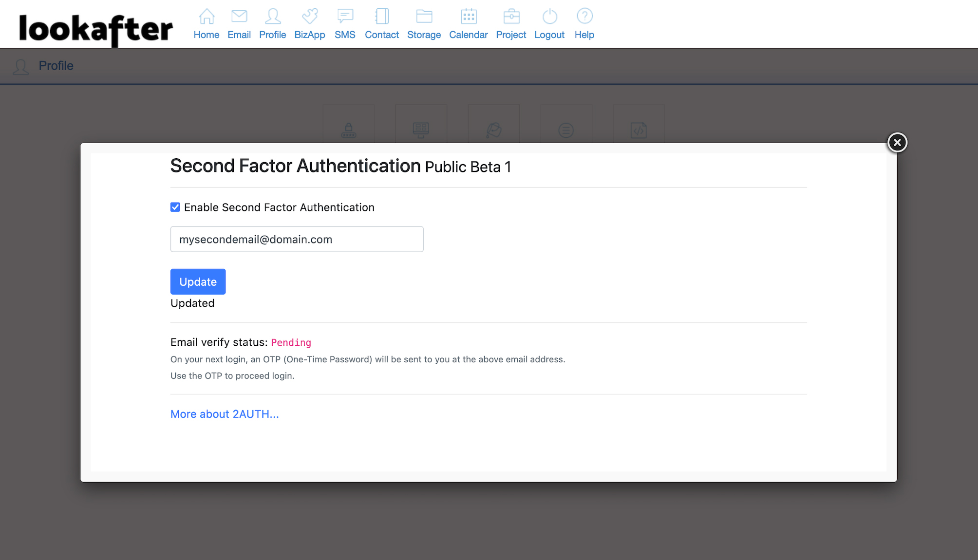978x560 pixels.
Task: Click the Profile person icon in navbar
Action: pyautogui.click(x=273, y=17)
